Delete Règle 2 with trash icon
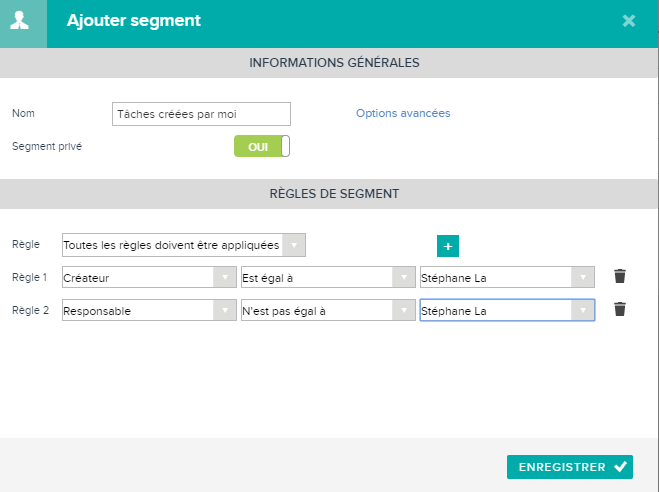 coord(620,309)
